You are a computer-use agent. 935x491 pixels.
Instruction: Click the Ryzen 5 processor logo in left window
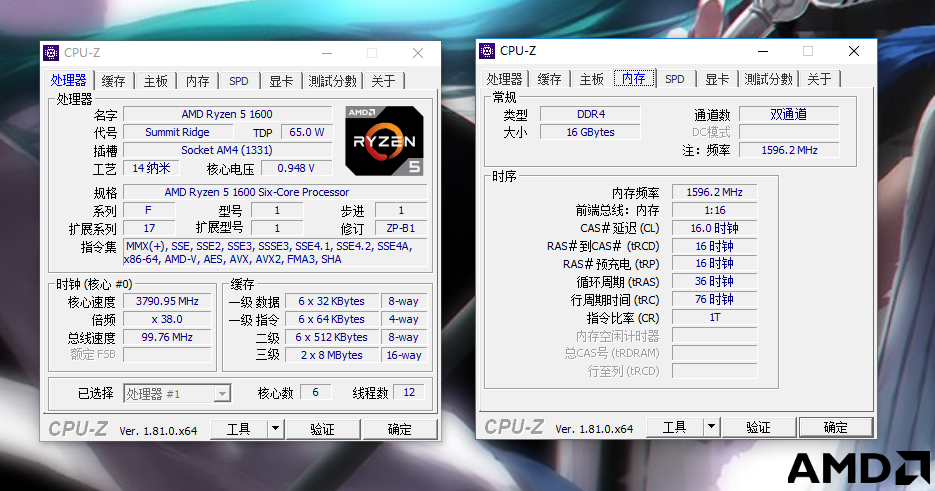384,141
